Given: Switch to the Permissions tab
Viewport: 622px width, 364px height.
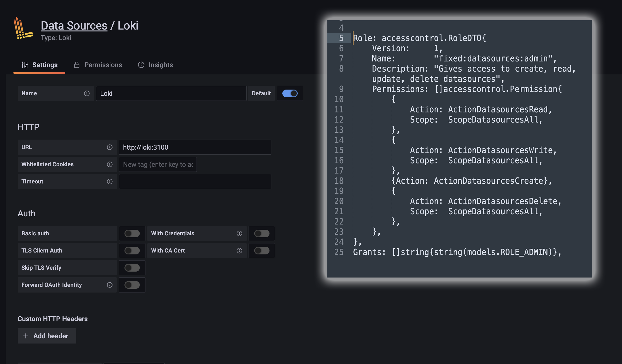Looking at the screenshot, I should 98,65.
